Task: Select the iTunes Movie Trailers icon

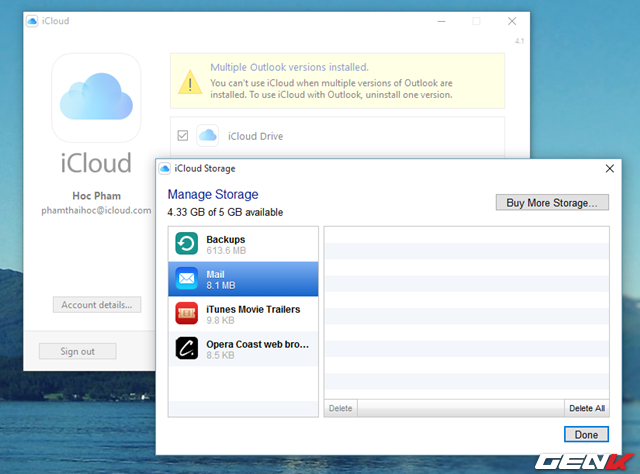Action: tap(187, 314)
